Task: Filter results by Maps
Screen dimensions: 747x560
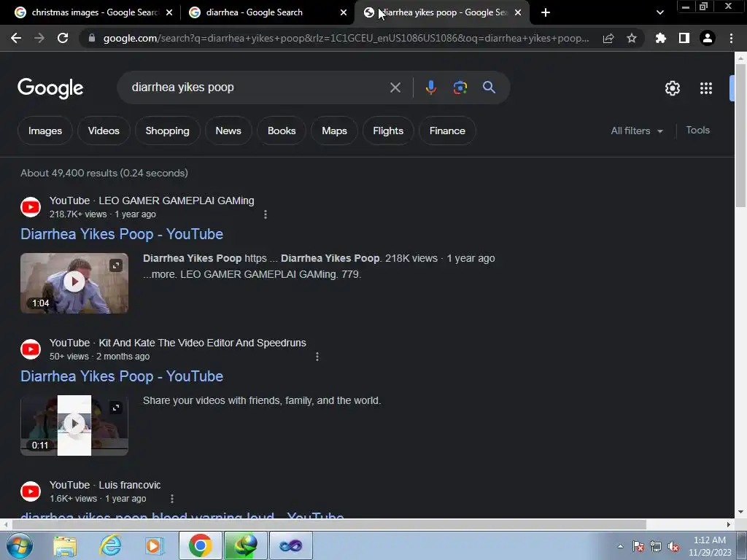Action: (x=334, y=131)
